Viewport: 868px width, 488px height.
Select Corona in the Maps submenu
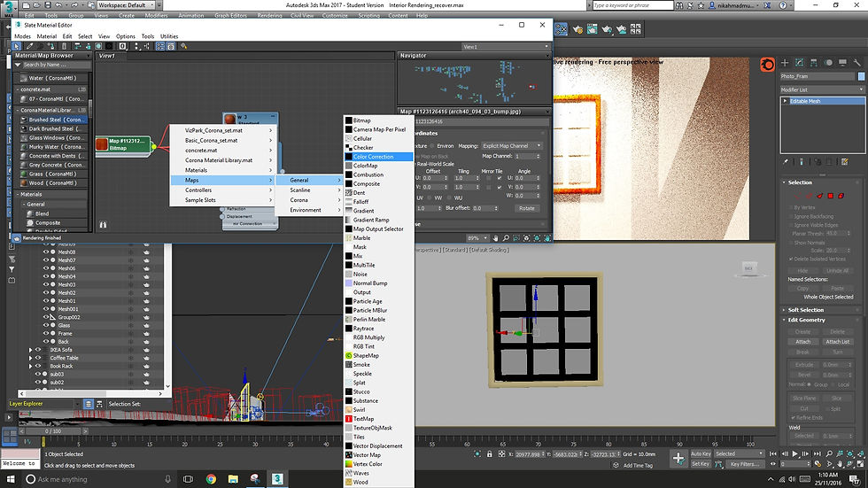tap(309, 200)
